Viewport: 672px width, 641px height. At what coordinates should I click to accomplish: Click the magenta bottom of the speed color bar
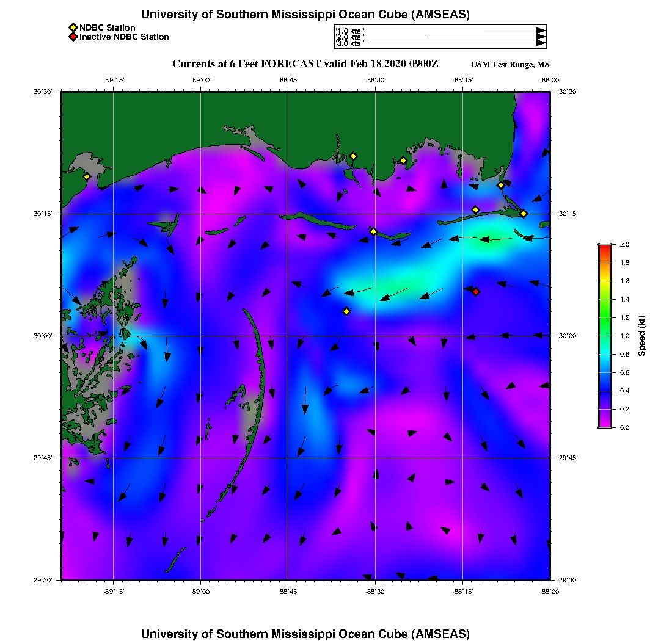point(604,424)
